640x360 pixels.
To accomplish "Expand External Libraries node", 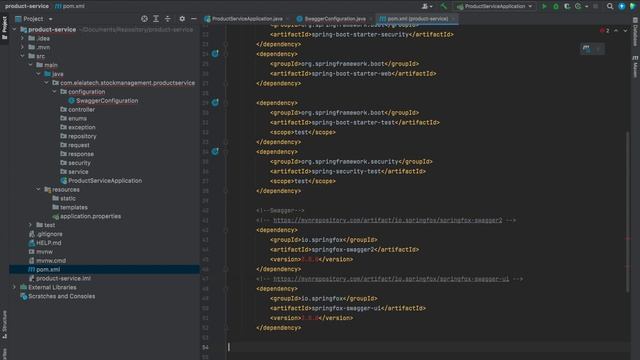I will (15, 287).
